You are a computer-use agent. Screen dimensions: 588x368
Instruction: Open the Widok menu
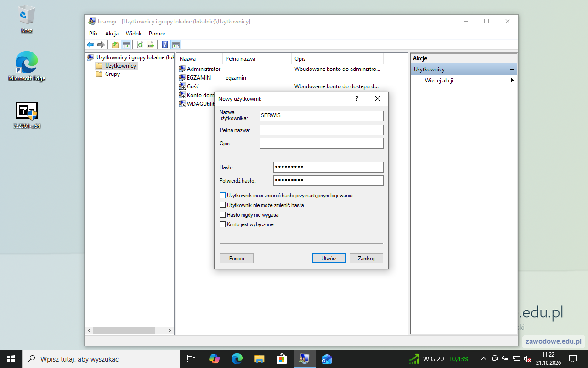134,34
